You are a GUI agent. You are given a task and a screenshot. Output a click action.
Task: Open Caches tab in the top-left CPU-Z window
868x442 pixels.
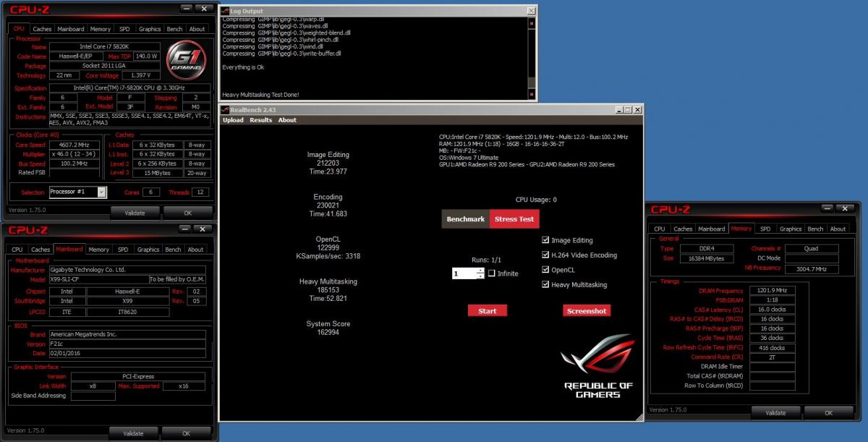42,29
